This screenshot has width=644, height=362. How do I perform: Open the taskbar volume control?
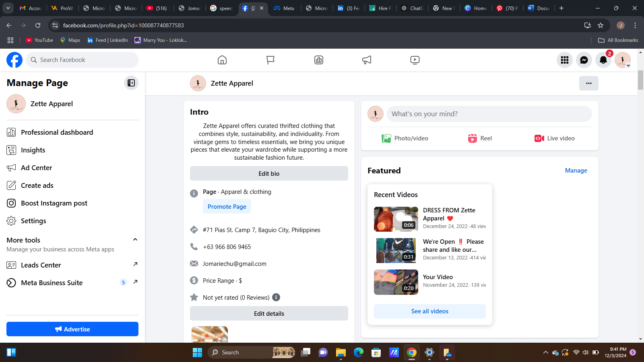(586, 352)
